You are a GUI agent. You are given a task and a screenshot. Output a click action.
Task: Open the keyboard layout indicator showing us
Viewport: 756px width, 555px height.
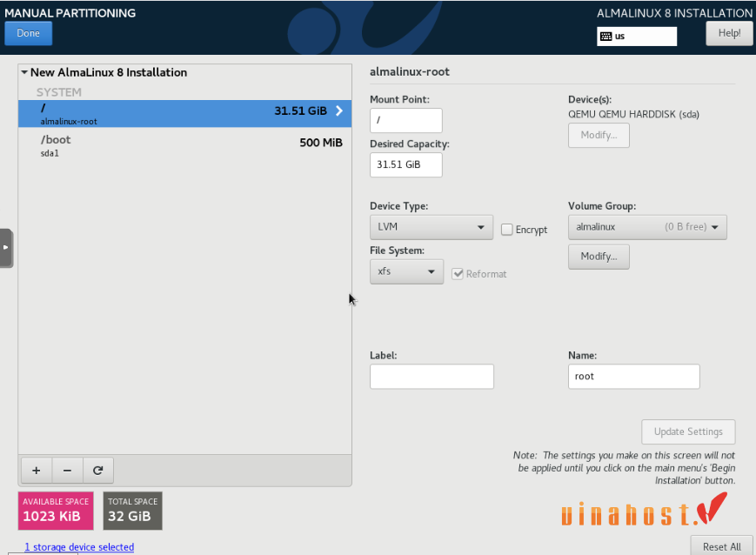[x=637, y=37]
